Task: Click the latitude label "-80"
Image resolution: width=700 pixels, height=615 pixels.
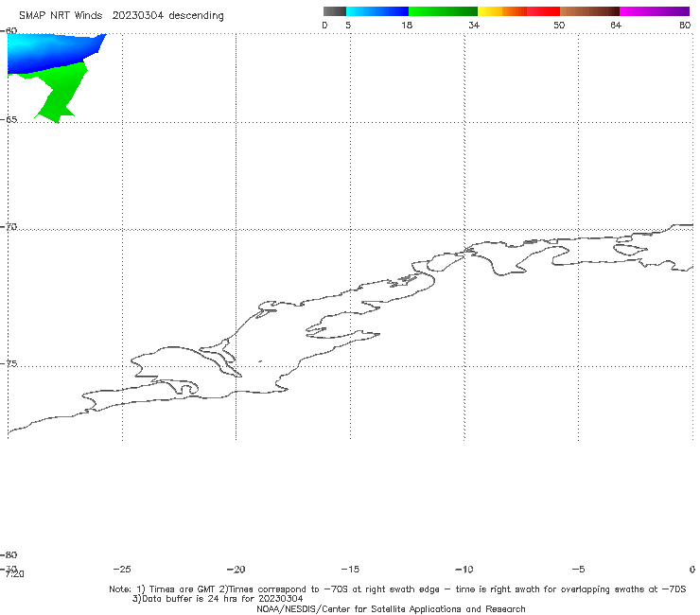Action: pyautogui.click(x=9, y=554)
